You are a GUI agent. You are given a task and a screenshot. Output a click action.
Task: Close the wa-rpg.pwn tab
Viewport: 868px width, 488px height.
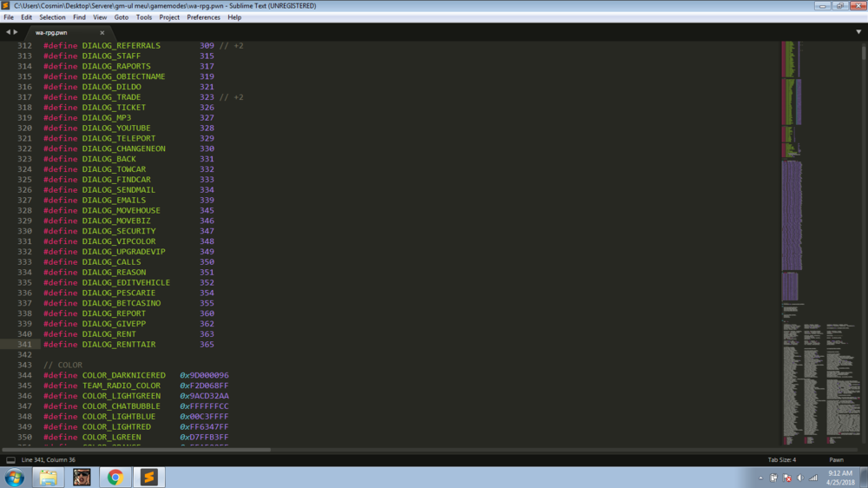pos(102,33)
